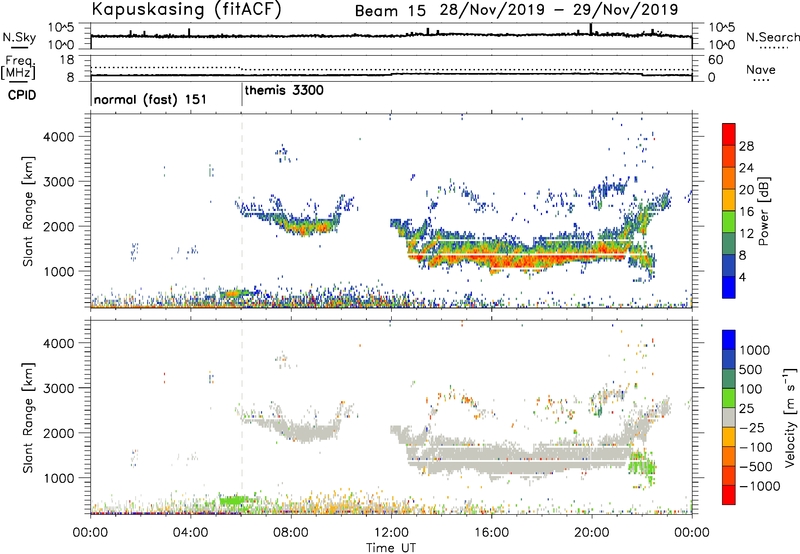Click the CPID row label
Image resolution: width=800 pixels, height=554 pixels.
tap(22, 95)
